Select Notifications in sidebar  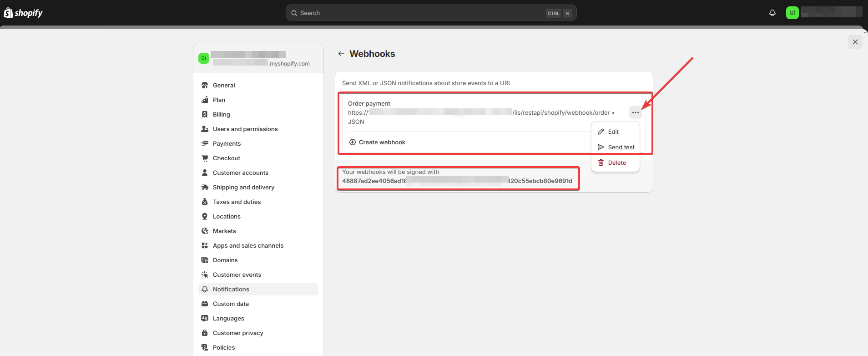click(x=231, y=289)
